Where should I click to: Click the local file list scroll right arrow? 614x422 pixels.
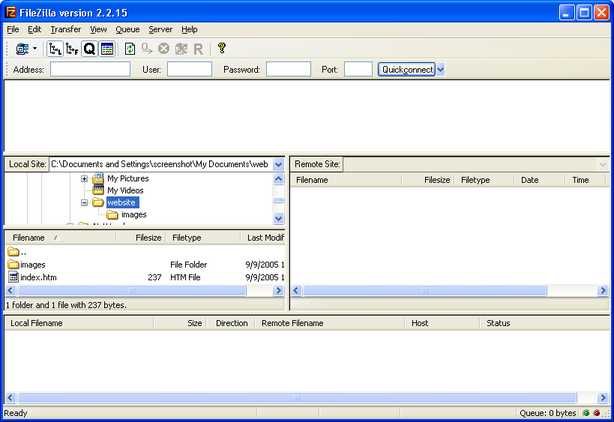tap(278, 290)
